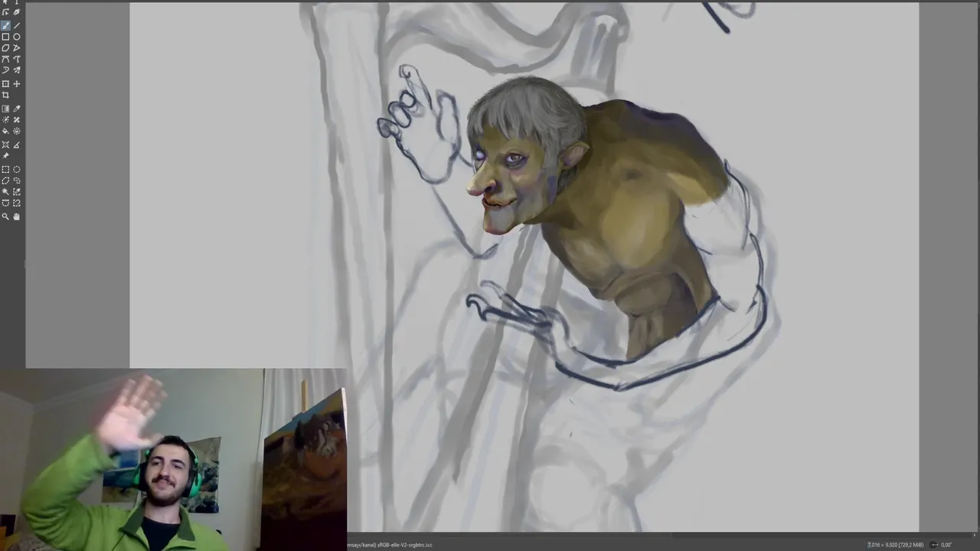Select the Zoom magnifier tool
The width and height of the screenshot is (980, 551).
pyautogui.click(x=5, y=217)
